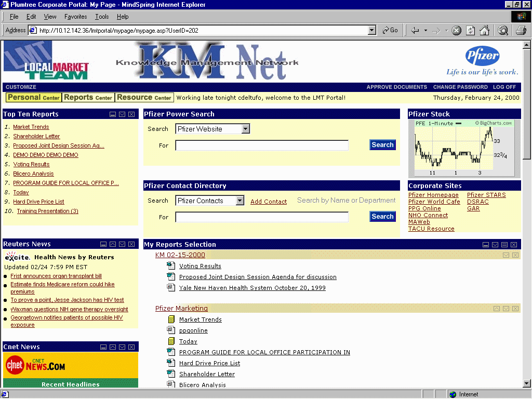Click the Word icon beside Shareholder Letter report
This screenshot has height=399, width=532.
pyautogui.click(x=170, y=374)
